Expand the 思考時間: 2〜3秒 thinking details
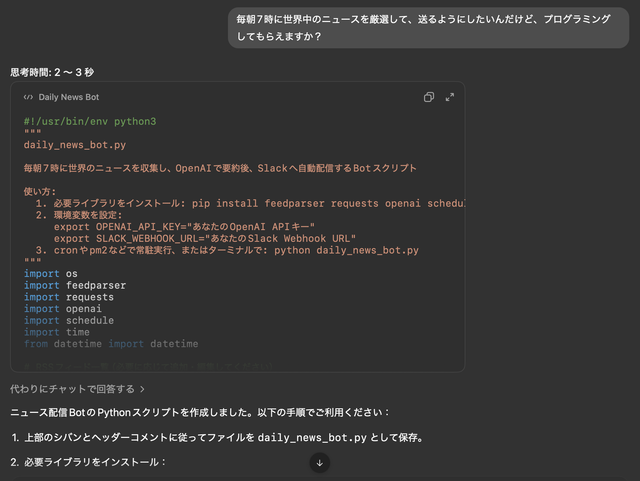640x481 pixels. pos(52,72)
